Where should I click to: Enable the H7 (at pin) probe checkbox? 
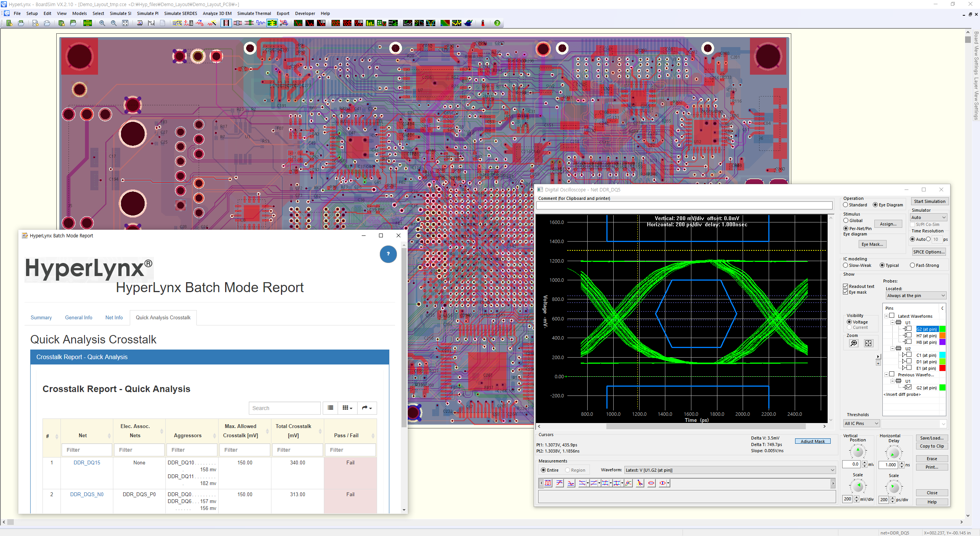[x=909, y=335]
